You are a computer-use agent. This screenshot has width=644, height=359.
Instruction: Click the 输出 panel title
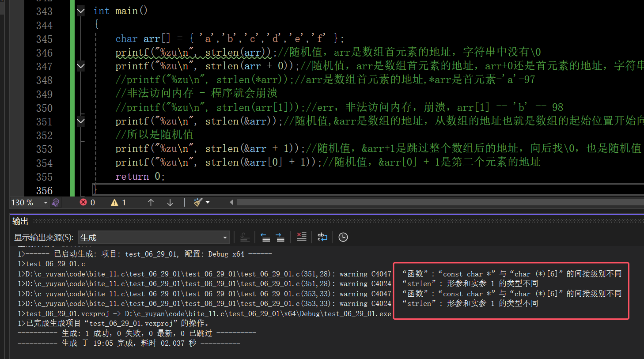point(20,221)
